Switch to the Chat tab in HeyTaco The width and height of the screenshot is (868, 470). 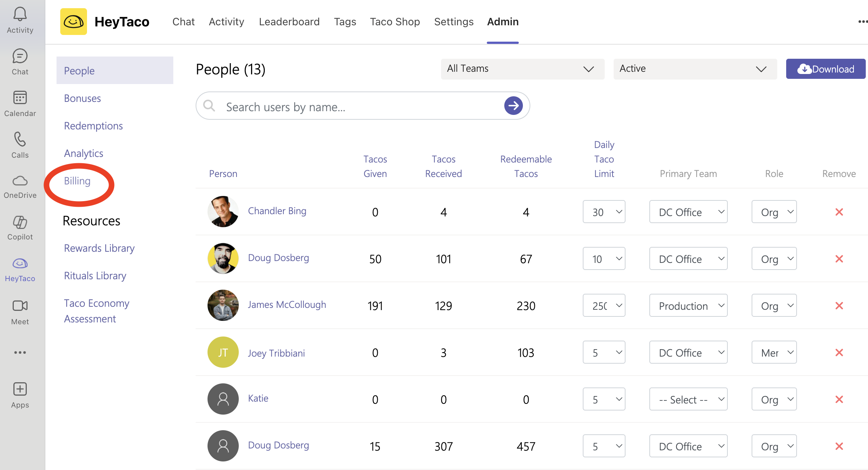183,22
